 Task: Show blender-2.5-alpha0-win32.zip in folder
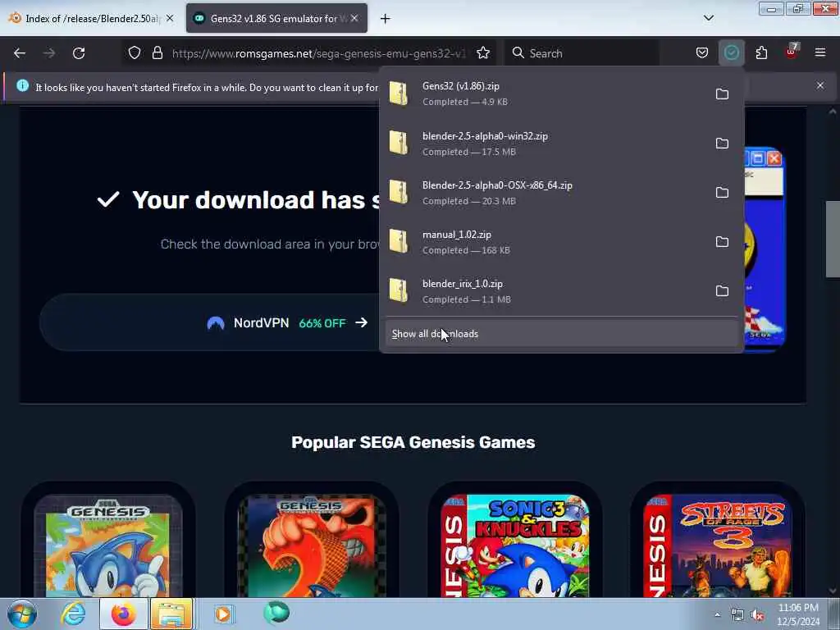[722, 144]
